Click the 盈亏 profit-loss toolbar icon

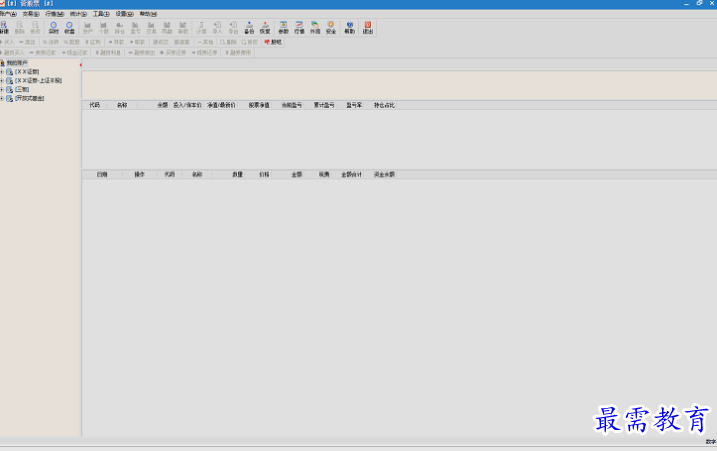click(135, 27)
